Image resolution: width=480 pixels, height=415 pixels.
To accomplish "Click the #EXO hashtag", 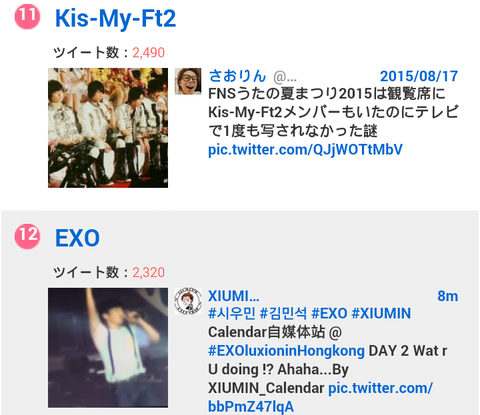I will [x=329, y=314].
